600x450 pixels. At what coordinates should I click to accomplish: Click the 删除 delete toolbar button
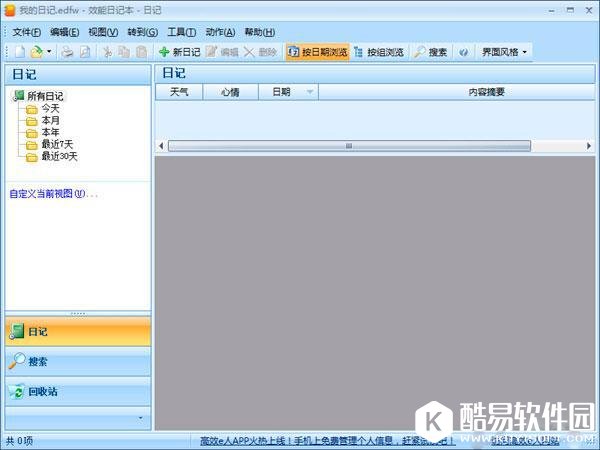pos(260,52)
